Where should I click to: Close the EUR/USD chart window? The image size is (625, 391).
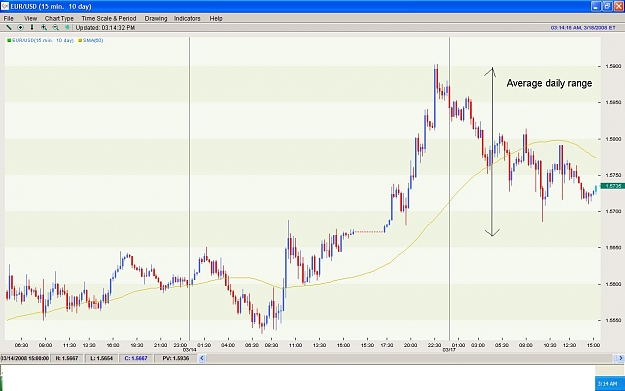tap(619, 6)
